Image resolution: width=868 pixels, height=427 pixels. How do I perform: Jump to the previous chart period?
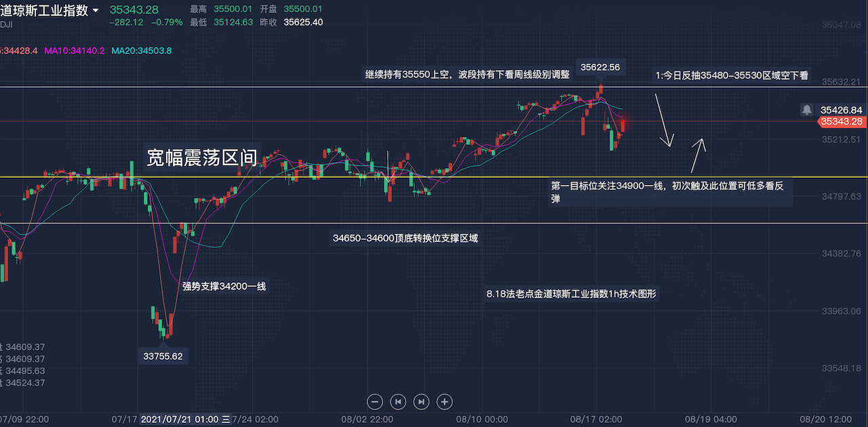[398, 401]
